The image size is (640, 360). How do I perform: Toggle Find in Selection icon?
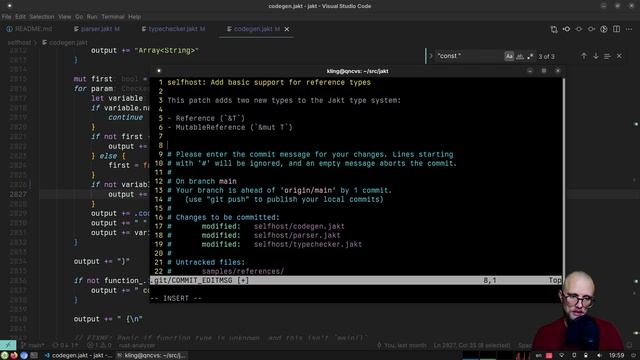coord(607,56)
